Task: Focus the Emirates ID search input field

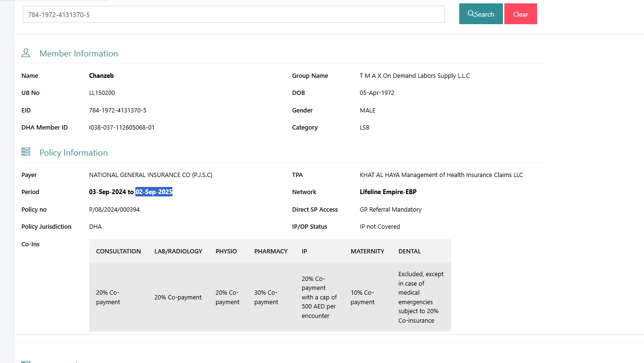Action: 234,14
